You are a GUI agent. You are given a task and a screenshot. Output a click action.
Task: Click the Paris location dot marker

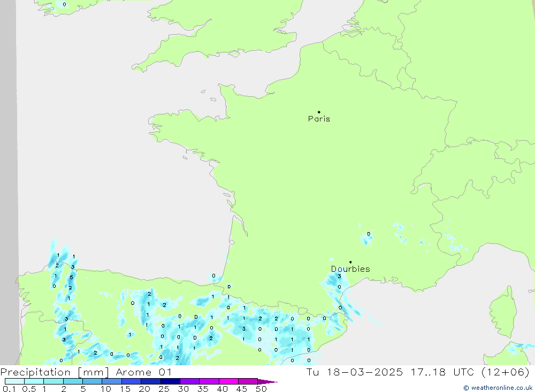point(319,112)
